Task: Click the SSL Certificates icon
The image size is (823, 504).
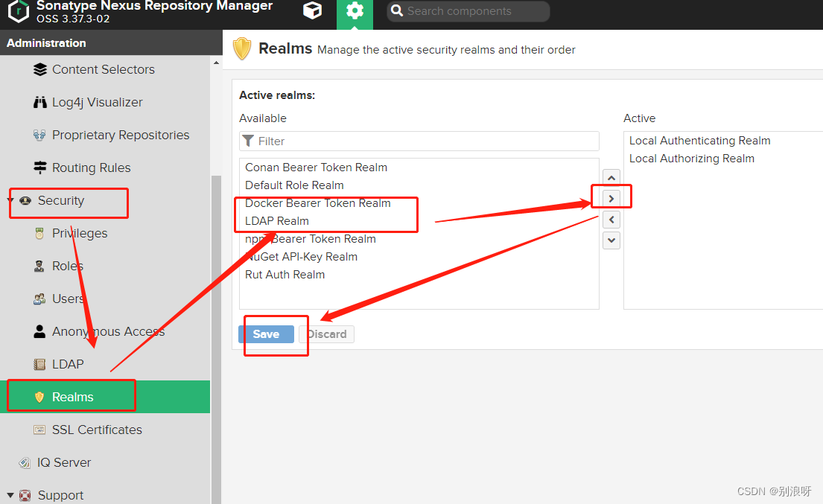Action: [39, 430]
